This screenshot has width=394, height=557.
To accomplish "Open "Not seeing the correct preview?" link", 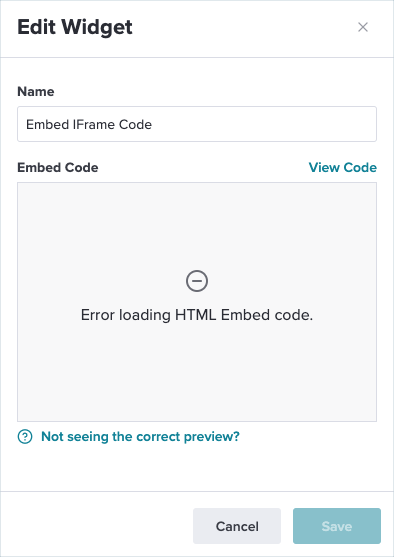I will point(140,436).
